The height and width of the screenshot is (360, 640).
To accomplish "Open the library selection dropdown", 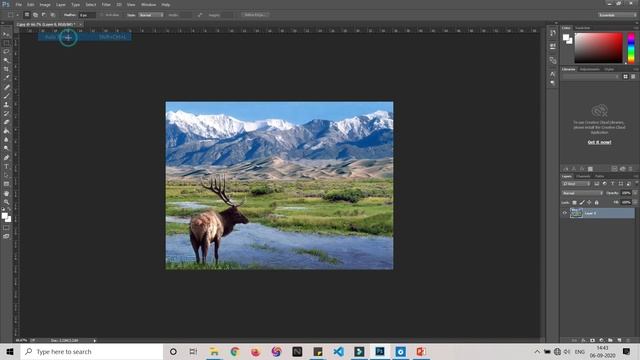I will click(x=591, y=77).
